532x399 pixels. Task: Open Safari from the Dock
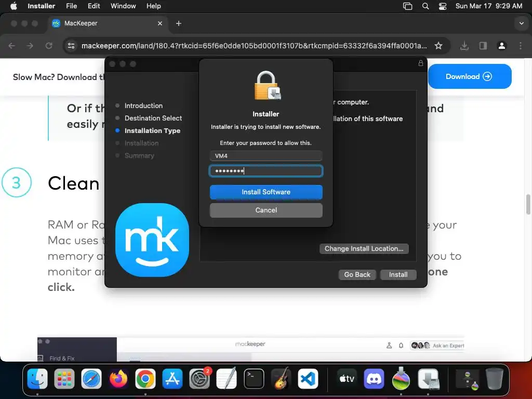91,379
